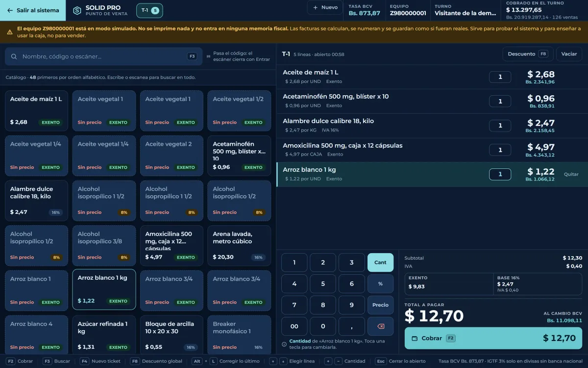Tap keypad digit 6

point(352,284)
